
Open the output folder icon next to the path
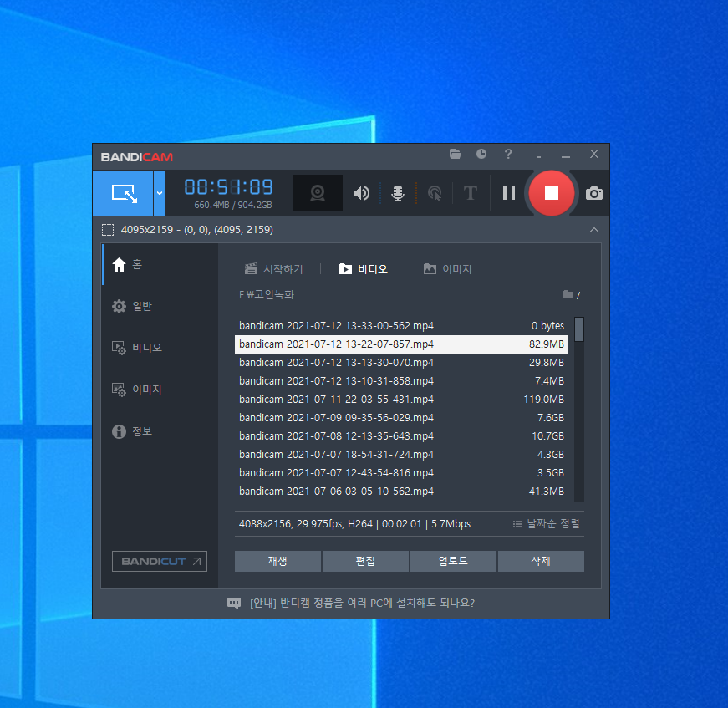pos(568,294)
